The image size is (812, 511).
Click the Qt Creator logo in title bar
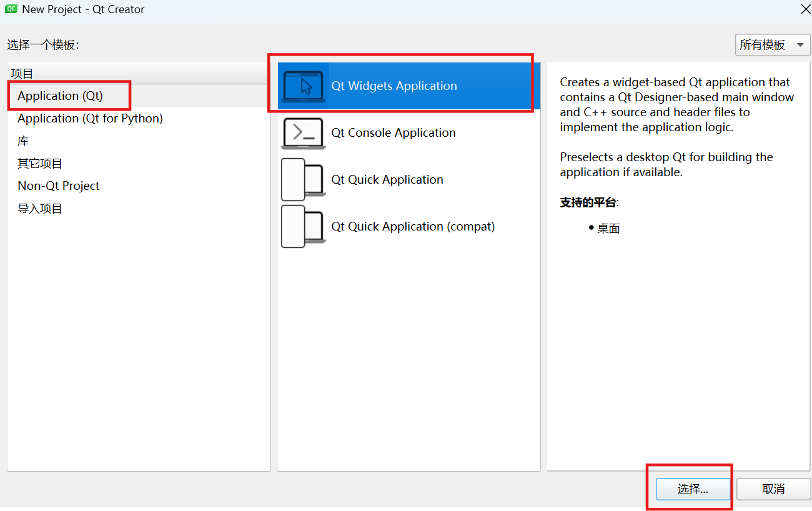point(11,9)
